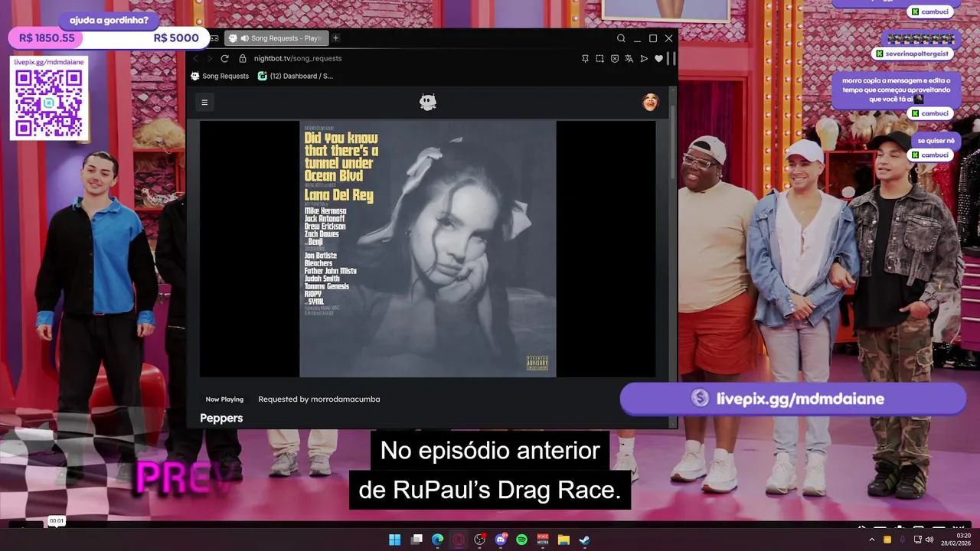Open Task View from taskbar
Viewport: 980px width, 551px height.
tap(416, 540)
